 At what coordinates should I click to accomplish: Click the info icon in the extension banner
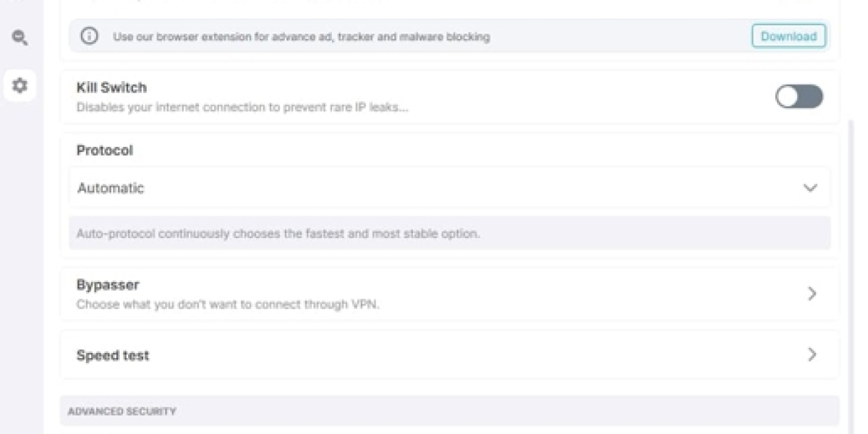tap(89, 36)
